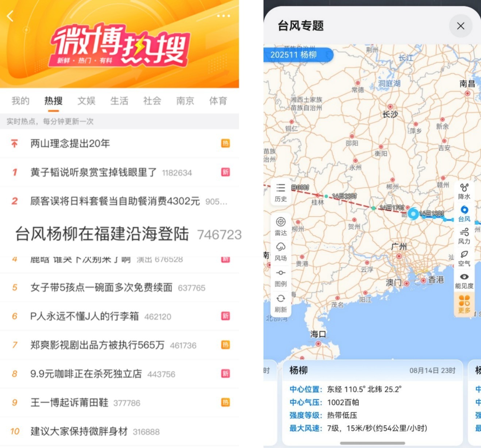Expand the 更多 more layers menu

point(464,304)
